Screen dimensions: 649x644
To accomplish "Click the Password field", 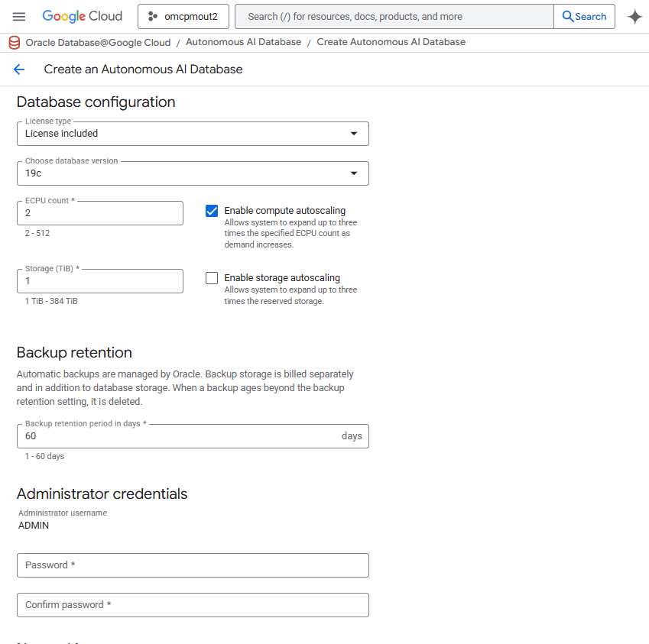I will coord(193,565).
